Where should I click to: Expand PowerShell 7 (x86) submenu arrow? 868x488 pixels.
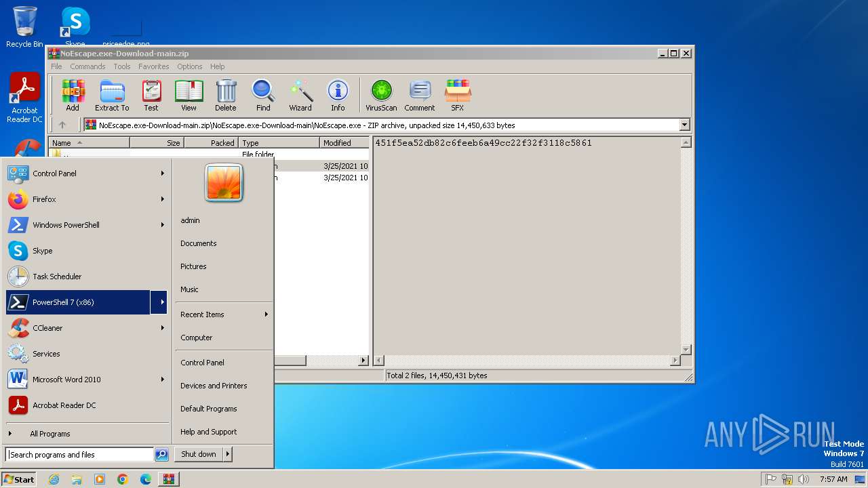tap(160, 302)
